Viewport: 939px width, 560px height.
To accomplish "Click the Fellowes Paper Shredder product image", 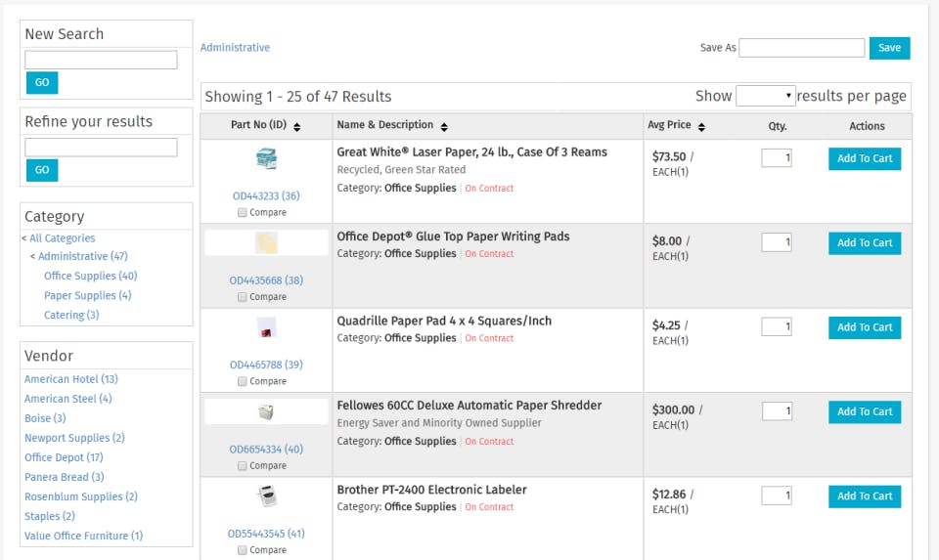I will pos(266,411).
